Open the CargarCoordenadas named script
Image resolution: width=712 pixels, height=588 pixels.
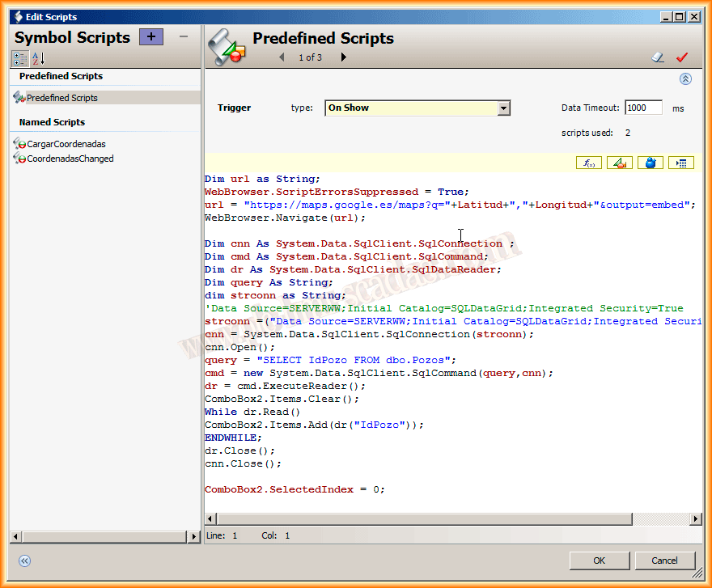(x=66, y=144)
